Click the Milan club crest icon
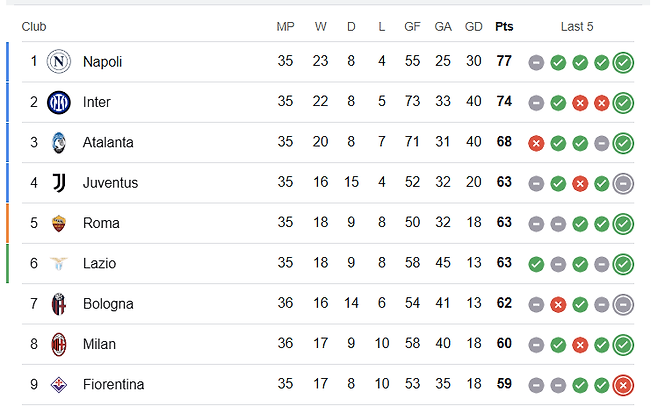This screenshot has height=406, width=658. click(59, 344)
